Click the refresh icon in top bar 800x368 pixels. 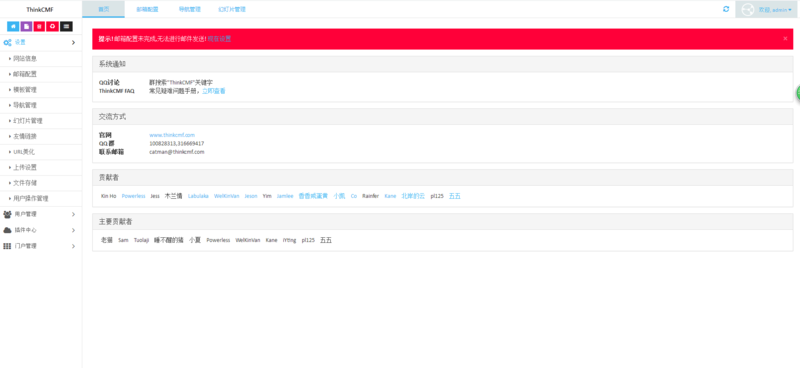726,9
